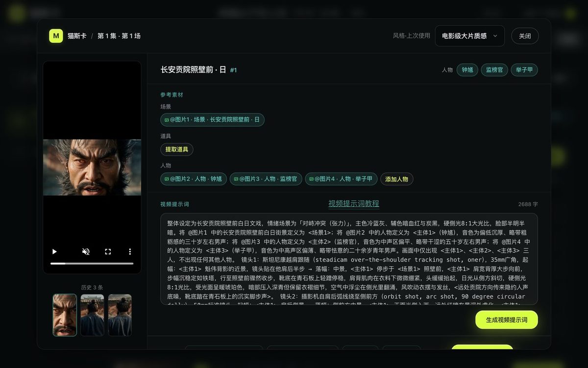588x368 pixels.
Task: Select the 举子甲 character tag
Action: point(524,70)
